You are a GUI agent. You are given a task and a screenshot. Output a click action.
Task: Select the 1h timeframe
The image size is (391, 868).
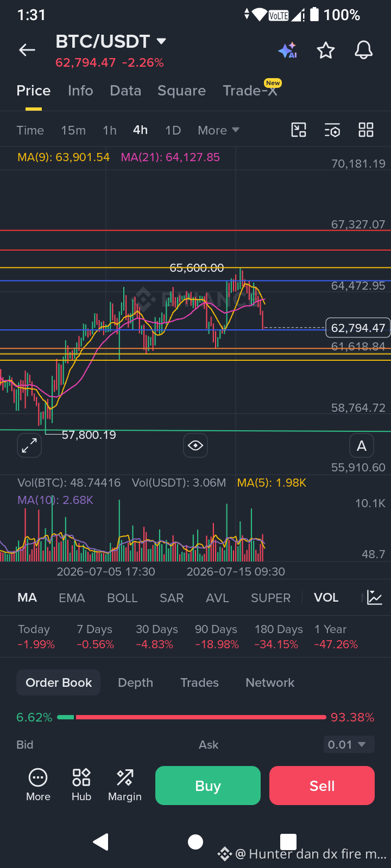[x=110, y=130]
